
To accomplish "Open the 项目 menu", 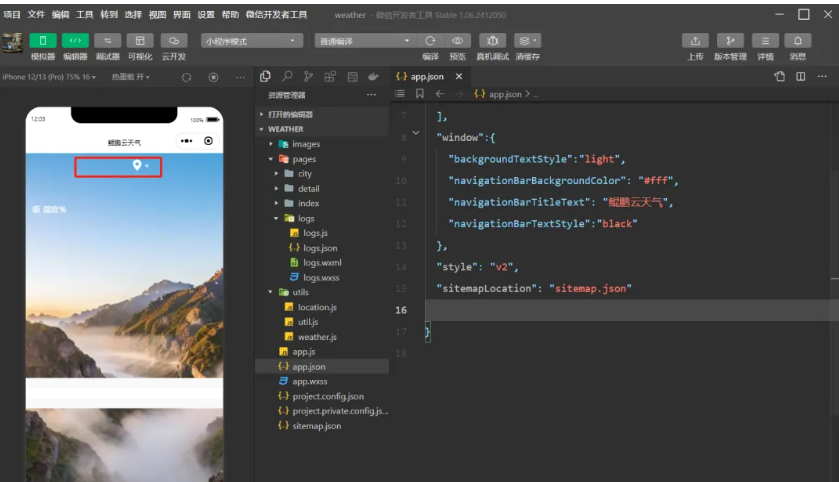I will tap(12, 14).
